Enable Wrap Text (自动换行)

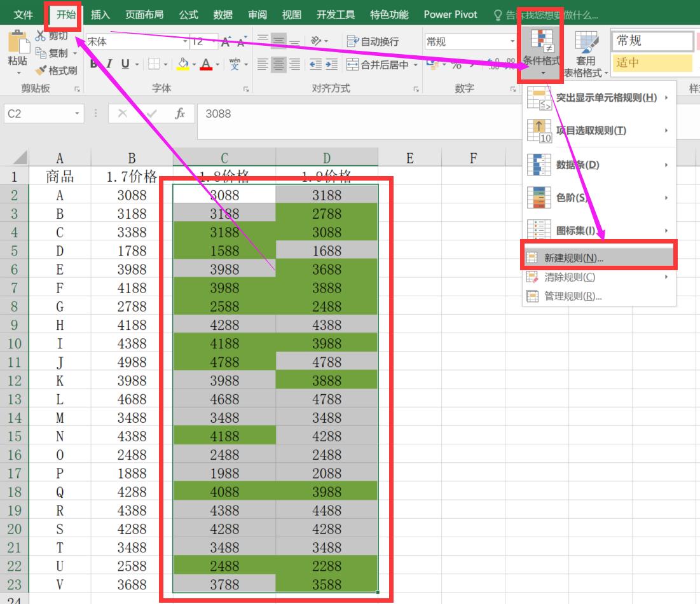(x=373, y=41)
